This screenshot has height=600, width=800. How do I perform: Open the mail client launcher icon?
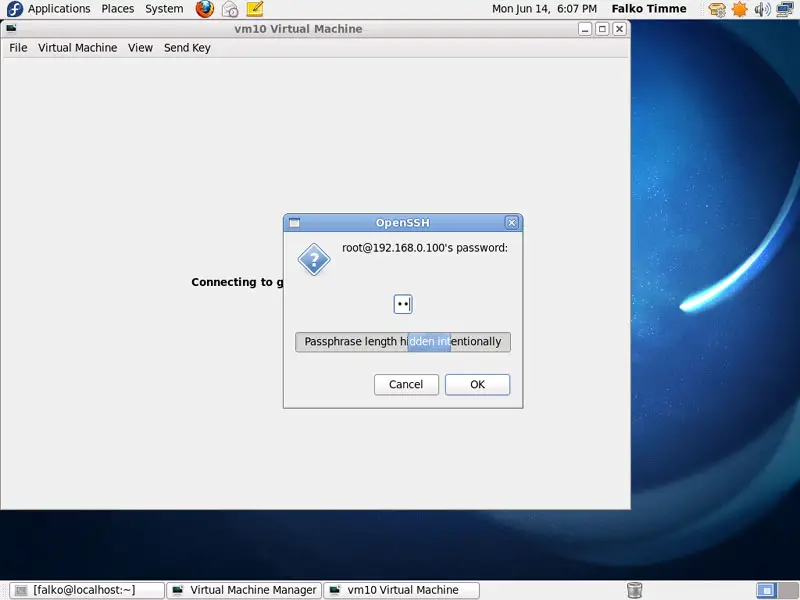pyautogui.click(x=230, y=9)
